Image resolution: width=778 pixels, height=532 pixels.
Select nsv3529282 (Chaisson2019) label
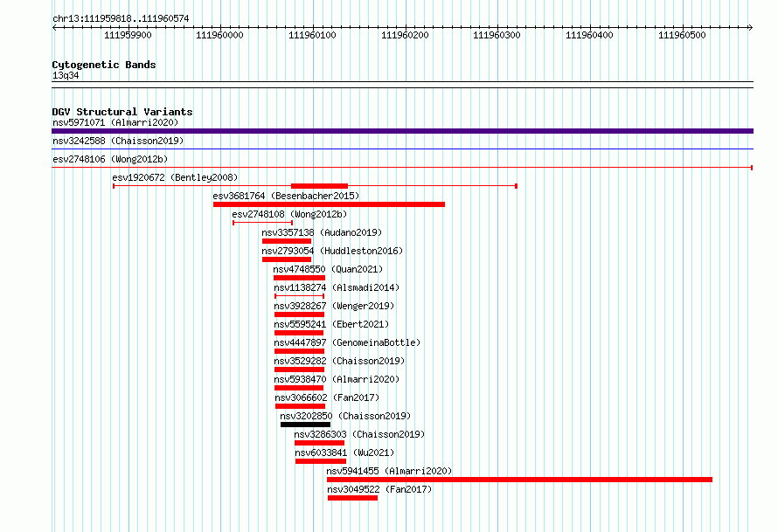339,361
